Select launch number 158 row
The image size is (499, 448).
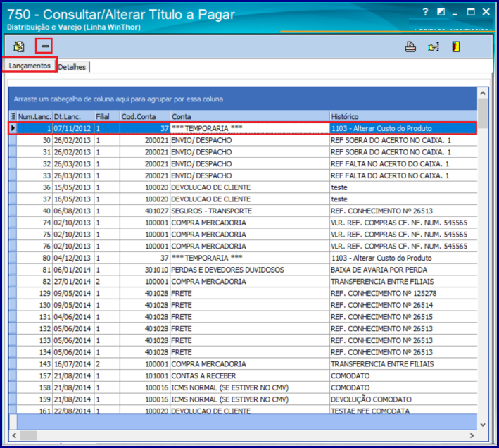click(244, 387)
